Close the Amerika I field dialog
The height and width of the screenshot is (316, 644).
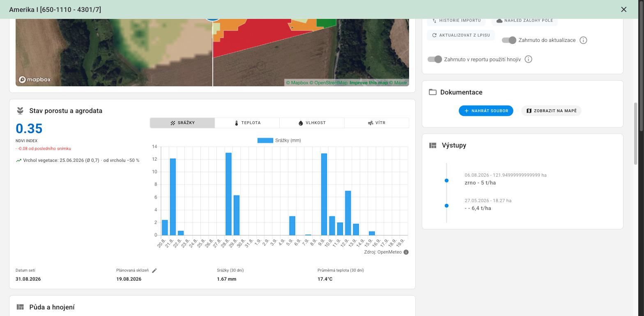(623, 9)
